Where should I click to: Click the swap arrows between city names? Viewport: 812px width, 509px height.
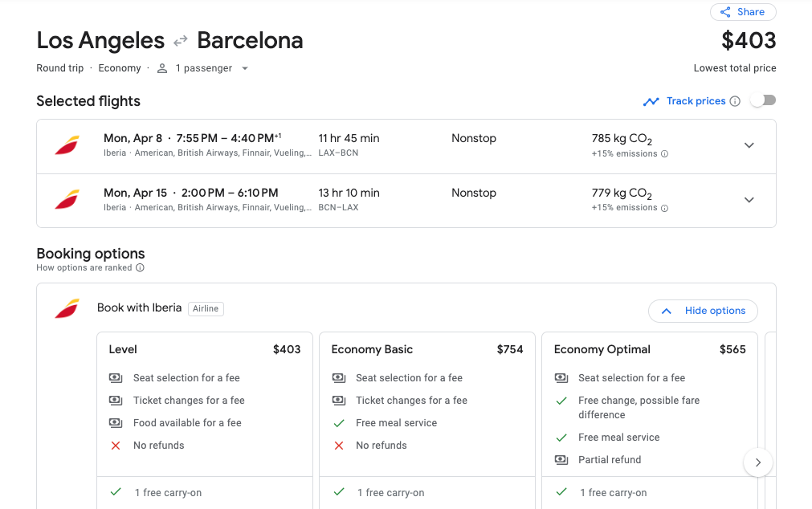(x=181, y=40)
